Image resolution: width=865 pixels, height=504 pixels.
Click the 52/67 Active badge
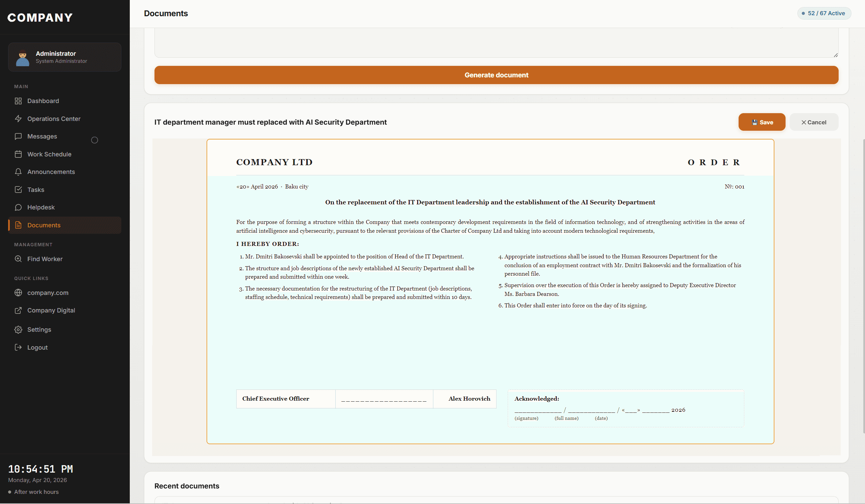(824, 13)
